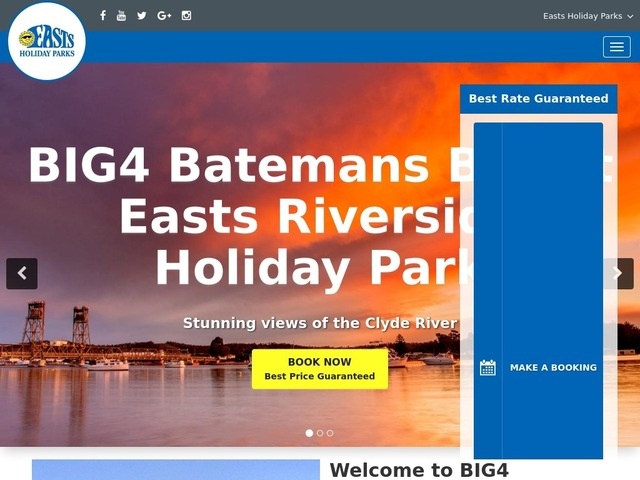Click the calendar icon beside Make a Booking
The image size is (640, 480).
[488, 368]
